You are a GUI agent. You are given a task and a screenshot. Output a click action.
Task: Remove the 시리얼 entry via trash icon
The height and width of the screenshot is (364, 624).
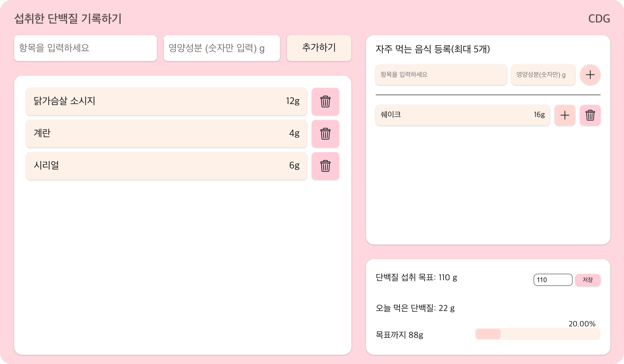[325, 166]
